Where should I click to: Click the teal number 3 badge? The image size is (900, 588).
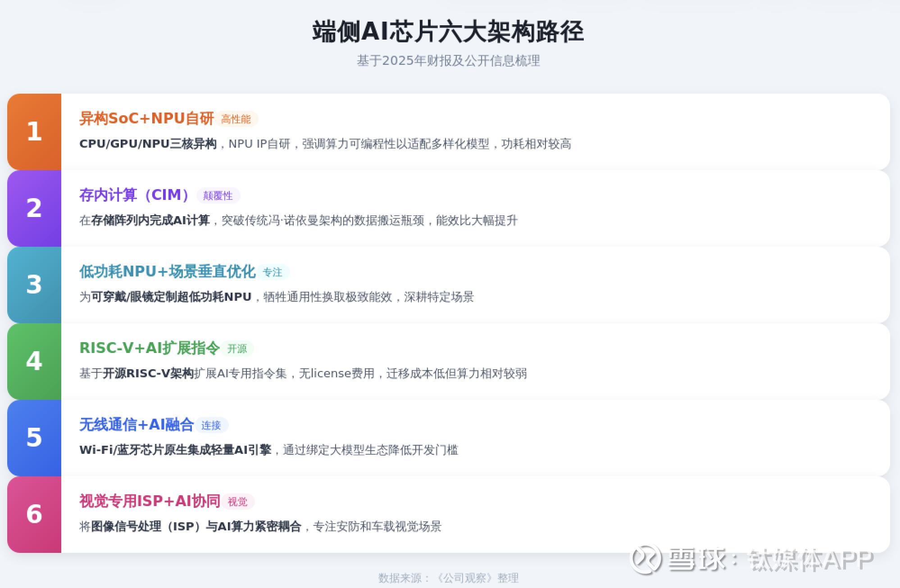pos(34,285)
